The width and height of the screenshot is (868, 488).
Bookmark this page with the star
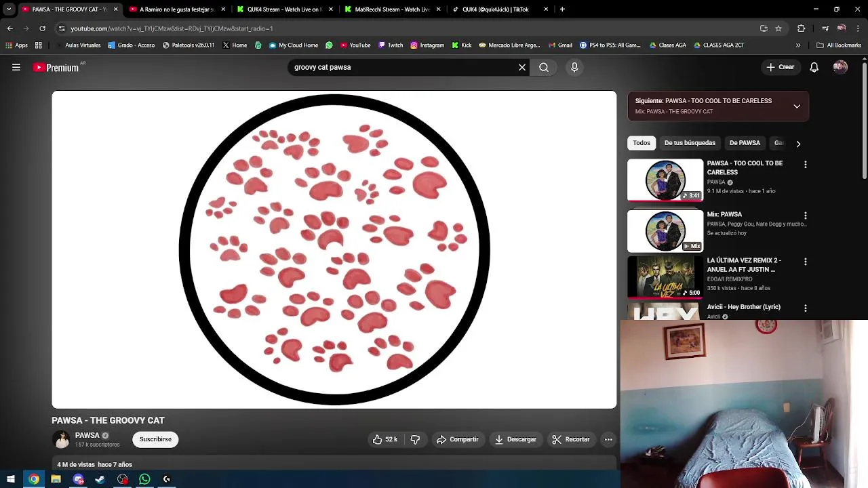pos(778,28)
